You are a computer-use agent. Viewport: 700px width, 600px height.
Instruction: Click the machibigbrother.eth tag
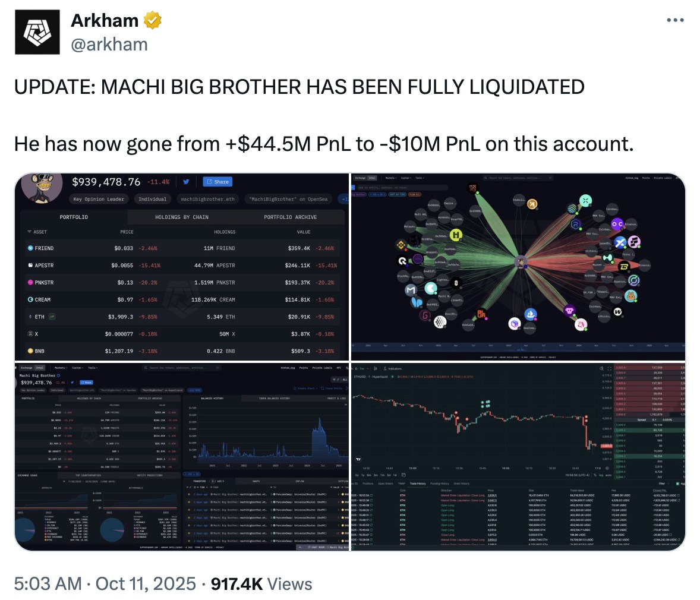click(x=207, y=199)
